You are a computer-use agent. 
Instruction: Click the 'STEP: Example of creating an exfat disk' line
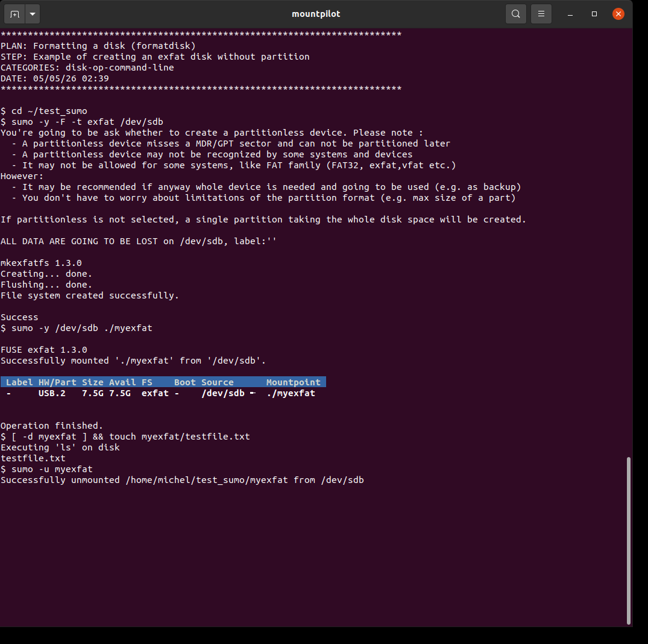pos(155,57)
